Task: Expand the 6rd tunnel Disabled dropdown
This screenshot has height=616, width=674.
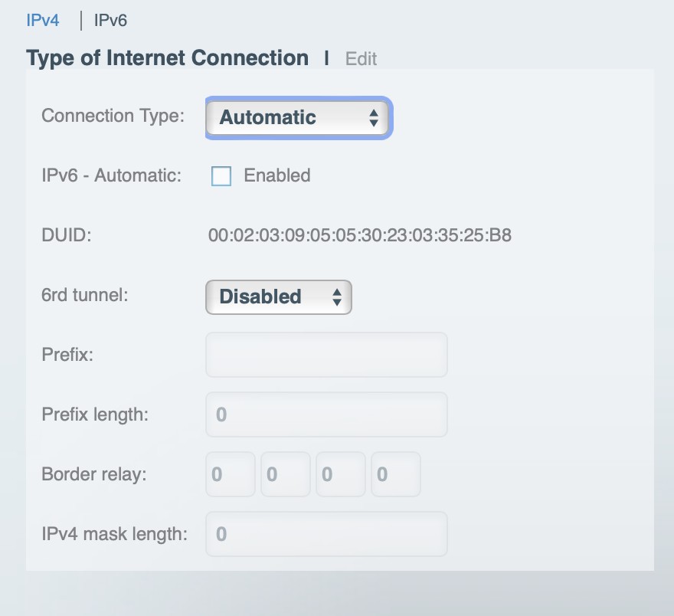Action: coord(278,297)
